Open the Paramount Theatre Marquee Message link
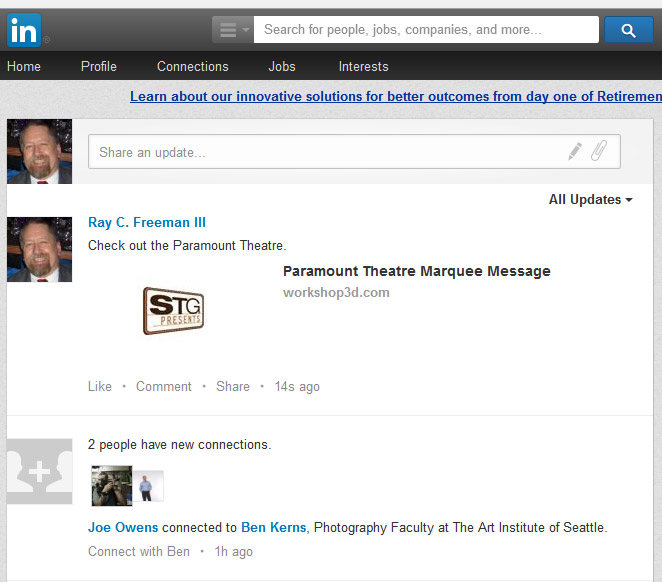The image size is (662, 582). tap(416, 271)
